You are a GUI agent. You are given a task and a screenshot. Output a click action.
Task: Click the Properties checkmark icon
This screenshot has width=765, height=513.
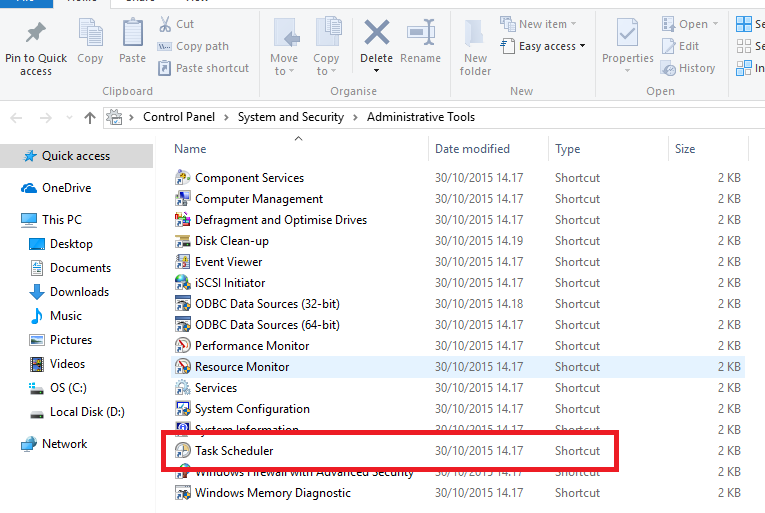point(627,33)
